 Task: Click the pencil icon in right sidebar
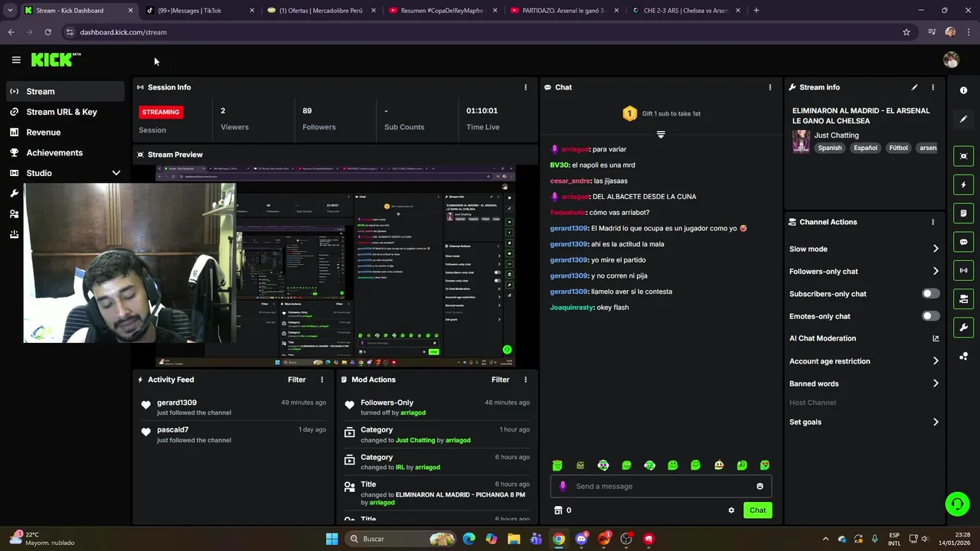tap(963, 119)
